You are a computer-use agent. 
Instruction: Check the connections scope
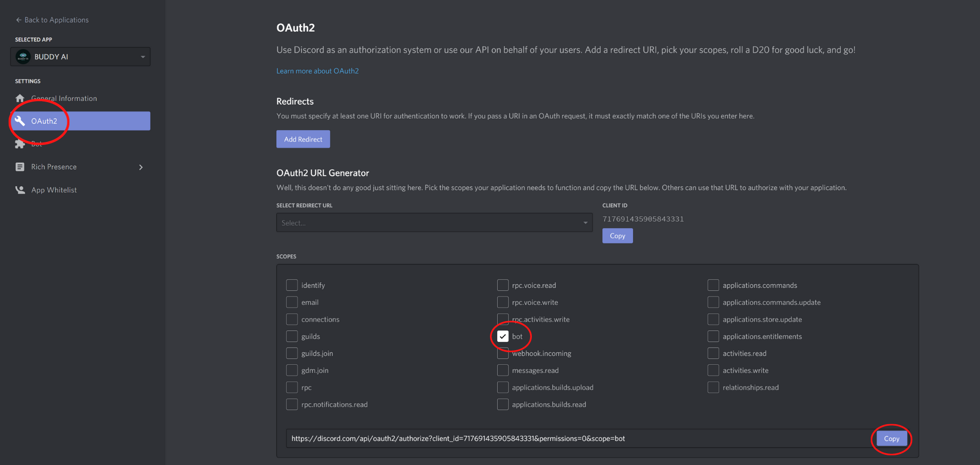click(292, 319)
